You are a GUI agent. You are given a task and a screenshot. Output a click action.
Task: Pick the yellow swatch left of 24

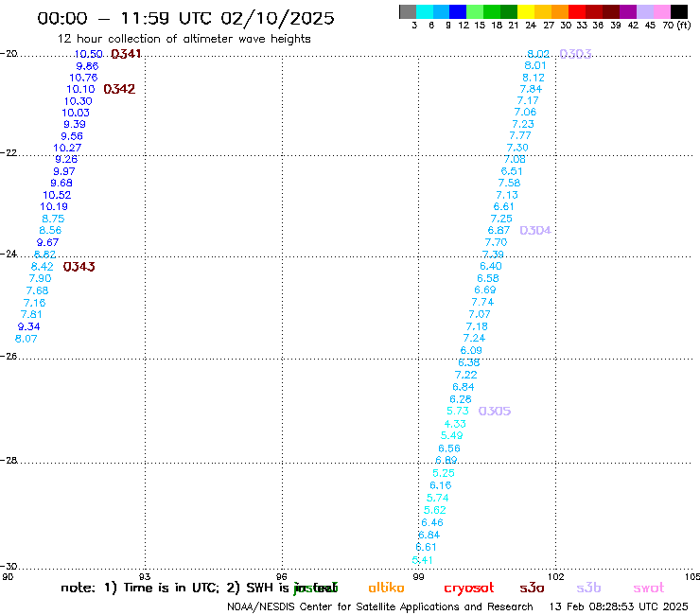(526, 11)
